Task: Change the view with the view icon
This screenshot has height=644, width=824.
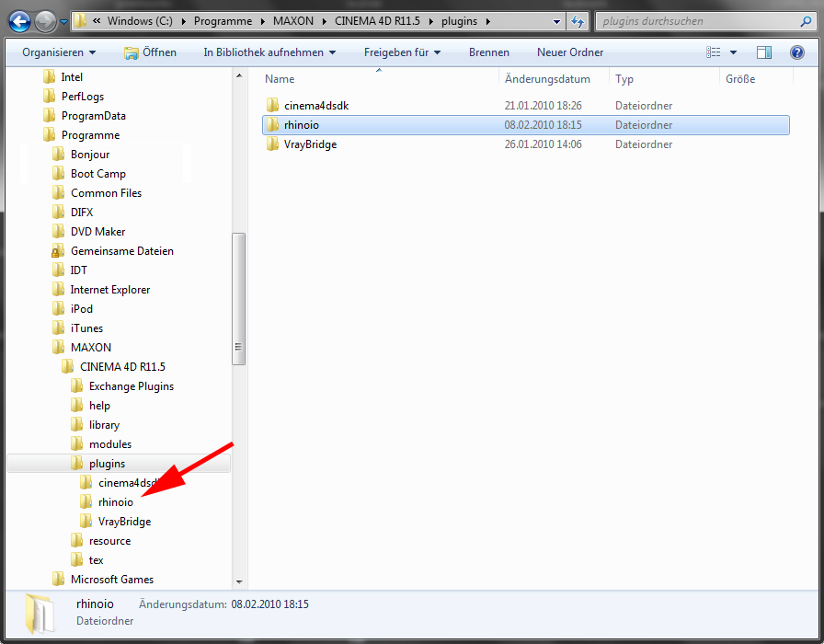Action: 713,52
